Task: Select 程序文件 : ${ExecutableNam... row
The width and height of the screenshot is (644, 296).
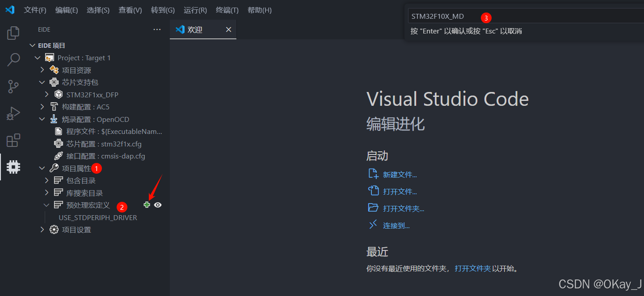Action: 114,131
